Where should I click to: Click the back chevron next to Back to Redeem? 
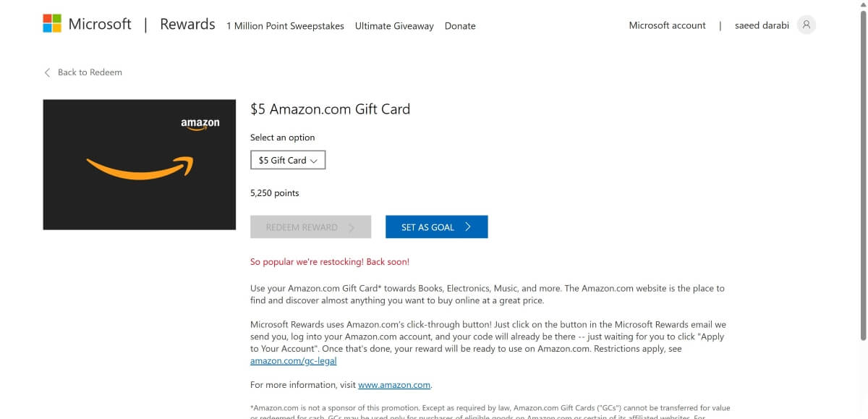tap(46, 72)
